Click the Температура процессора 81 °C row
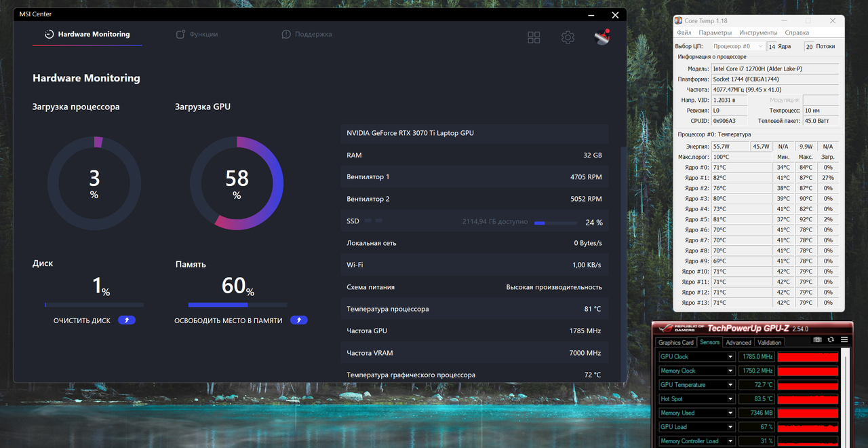Image resolution: width=868 pixels, height=448 pixels. 475,309
